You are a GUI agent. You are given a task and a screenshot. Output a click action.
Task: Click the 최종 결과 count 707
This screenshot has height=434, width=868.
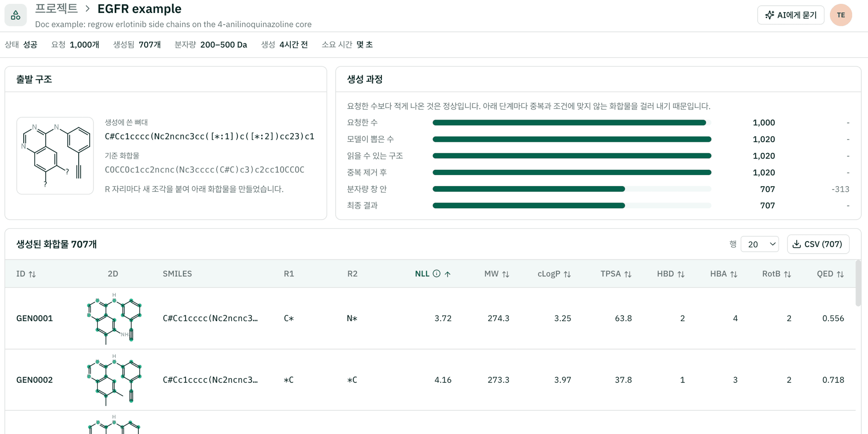pos(767,205)
